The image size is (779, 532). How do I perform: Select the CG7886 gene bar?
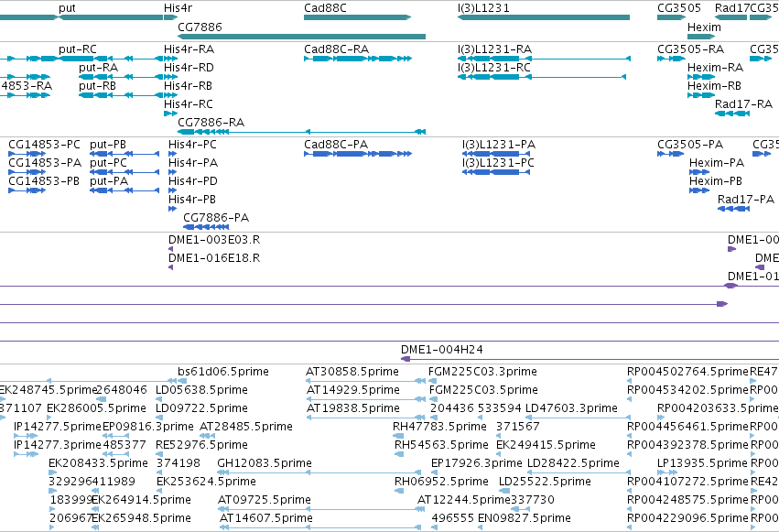click(301, 37)
